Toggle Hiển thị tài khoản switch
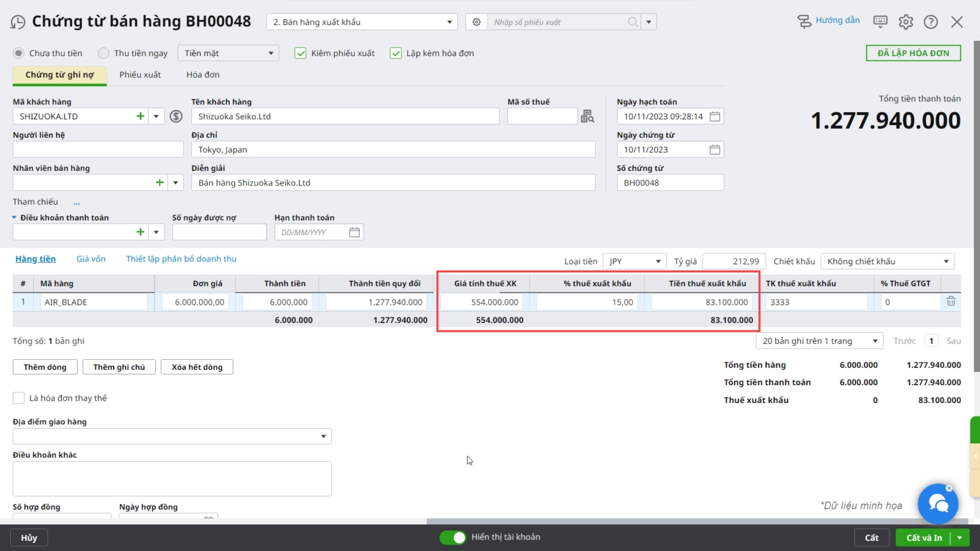The width and height of the screenshot is (980, 551). click(453, 538)
